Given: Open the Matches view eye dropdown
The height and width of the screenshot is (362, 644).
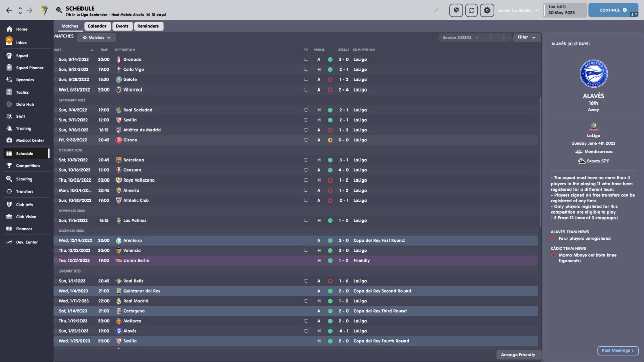Looking at the screenshot, I should 97,38.
